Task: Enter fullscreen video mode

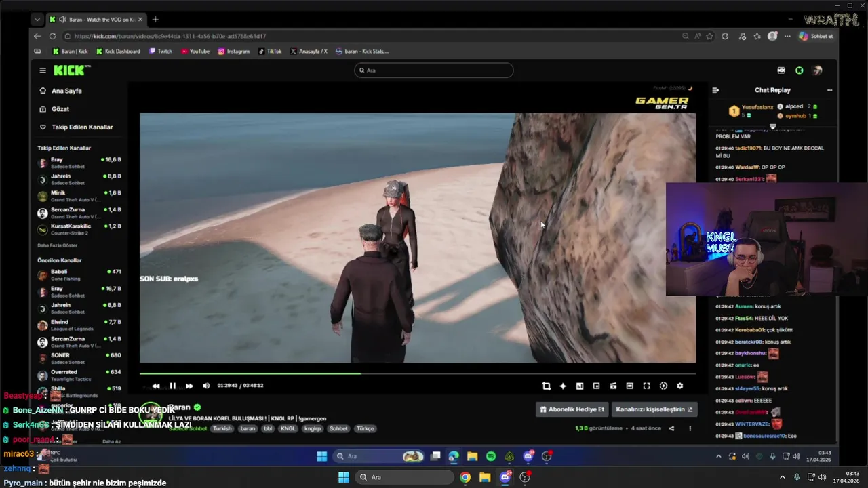Action: pyautogui.click(x=646, y=386)
